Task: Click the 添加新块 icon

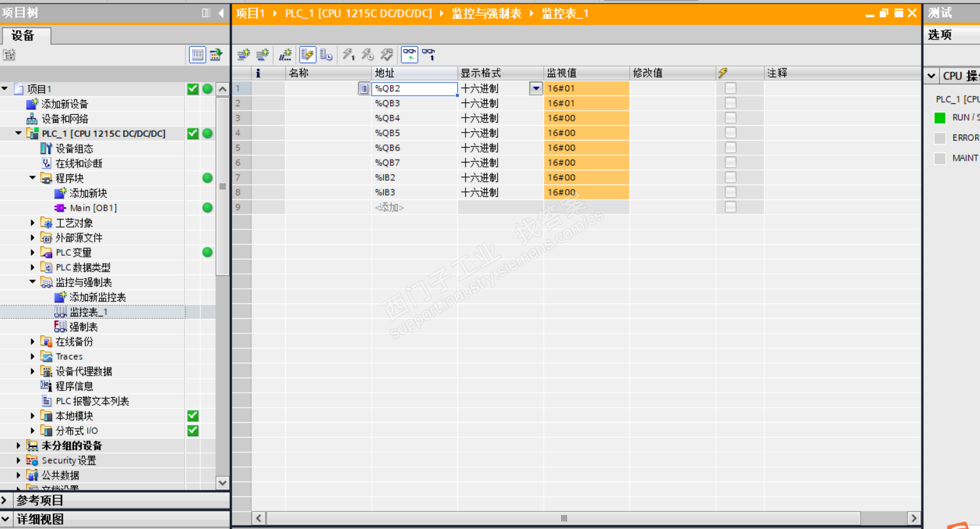Action: pos(60,193)
